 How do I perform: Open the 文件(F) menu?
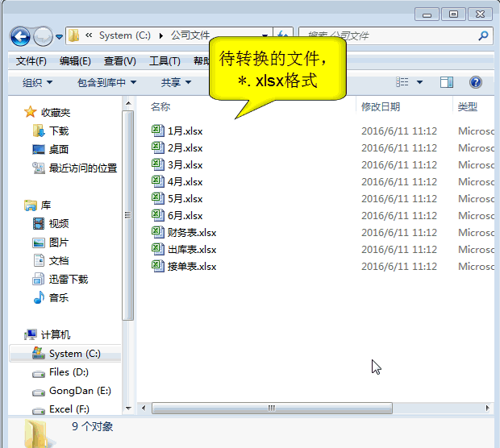(x=31, y=61)
